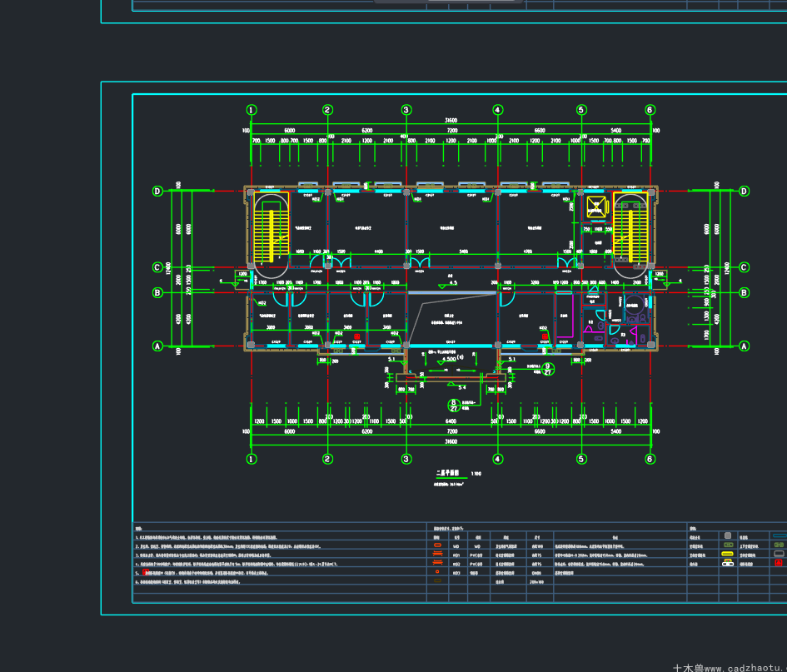Select the 31600 overall dimension above the plan

pos(451,121)
